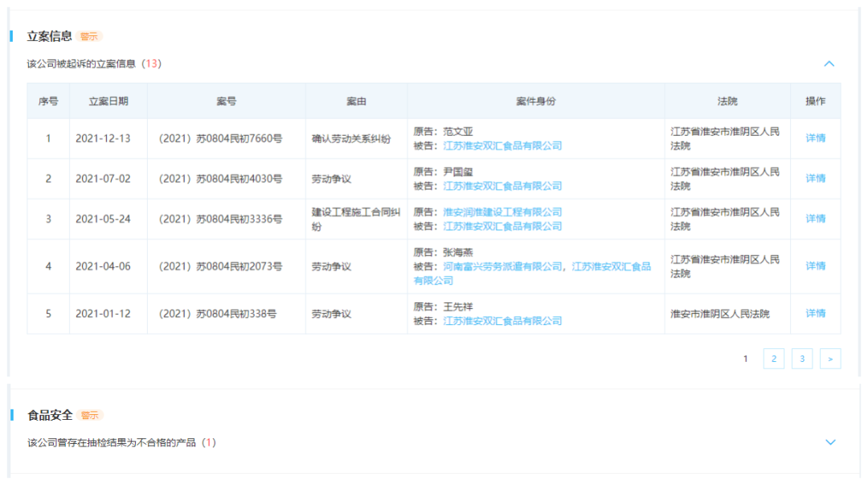Click the 案件身份 column header

pyautogui.click(x=536, y=101)
